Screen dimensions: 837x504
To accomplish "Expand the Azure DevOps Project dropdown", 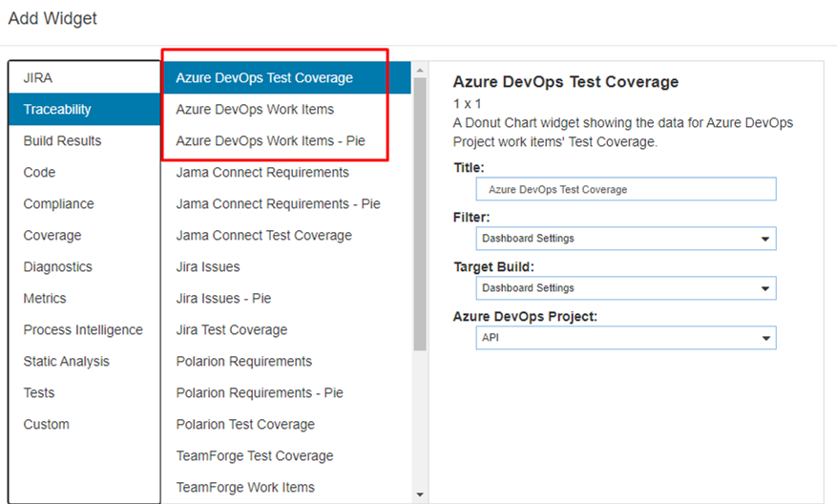I will click(626, 338).
